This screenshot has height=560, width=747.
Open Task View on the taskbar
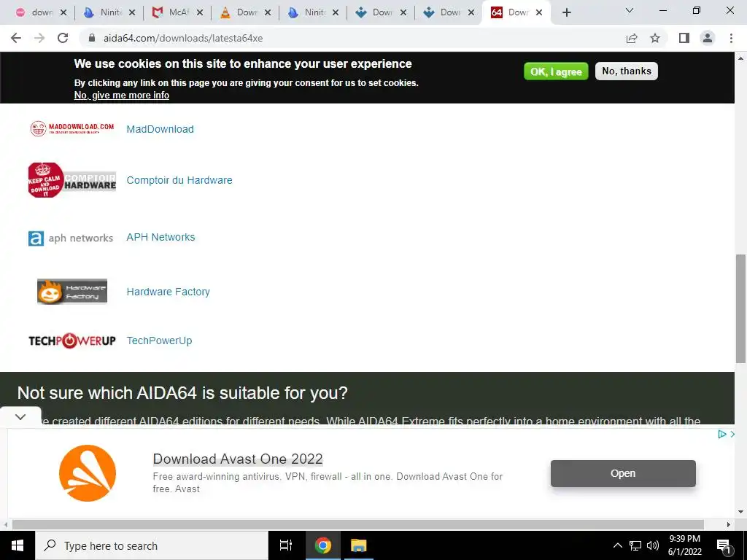click(286, 545)
